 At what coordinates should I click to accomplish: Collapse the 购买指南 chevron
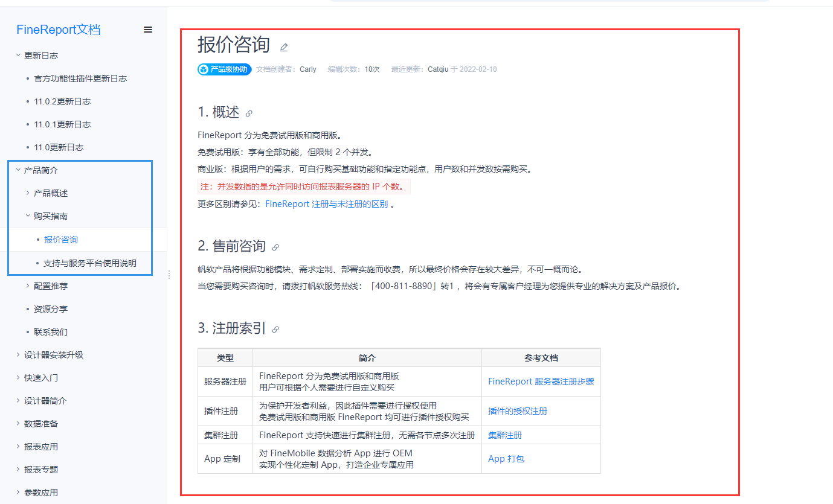(x=28, y=216)
